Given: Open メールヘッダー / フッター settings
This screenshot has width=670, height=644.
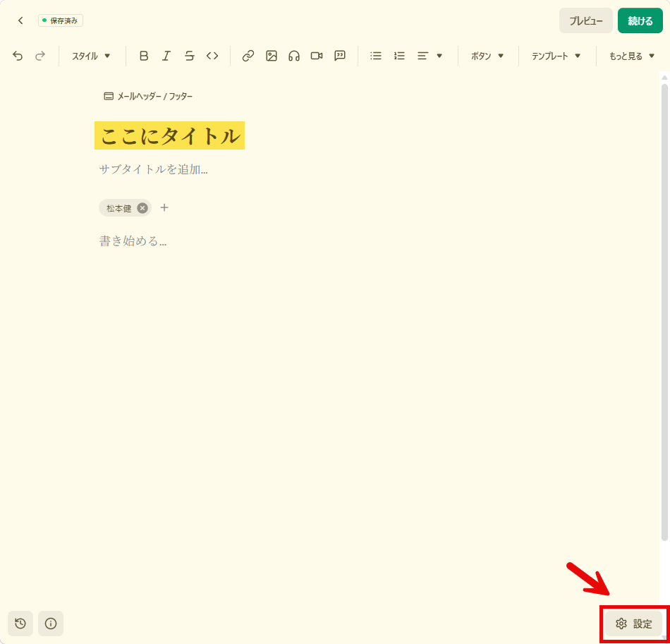Looking at the screenshot, I should [x=148, y=96].
